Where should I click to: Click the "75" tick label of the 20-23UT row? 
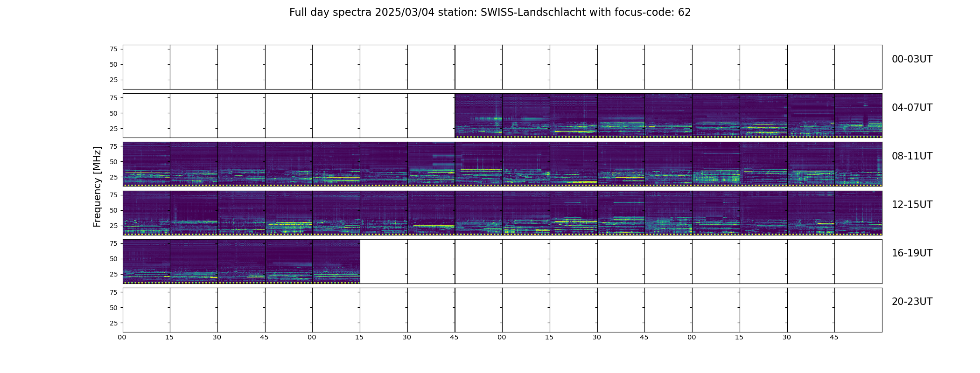(113, 292)
